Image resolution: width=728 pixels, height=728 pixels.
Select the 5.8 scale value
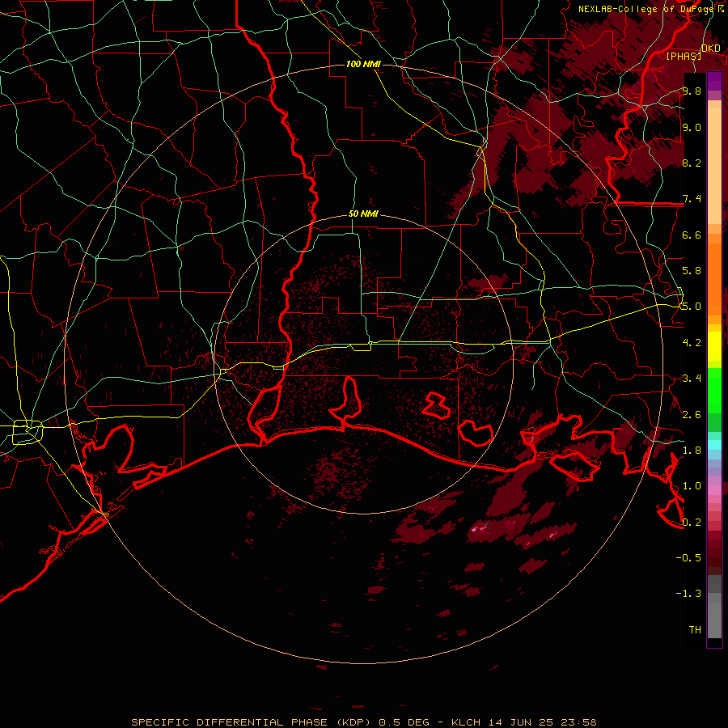pyautogui.click(x=692, y=270)
